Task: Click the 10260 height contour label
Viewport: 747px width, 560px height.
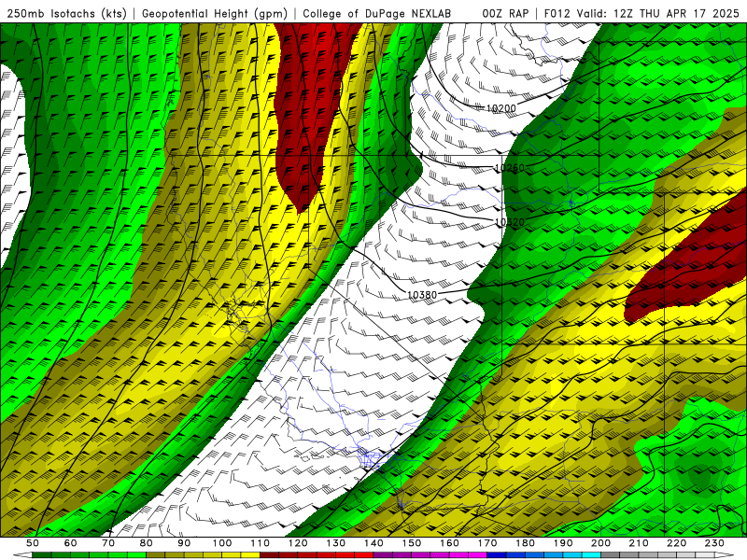Action: coord(509,168)
